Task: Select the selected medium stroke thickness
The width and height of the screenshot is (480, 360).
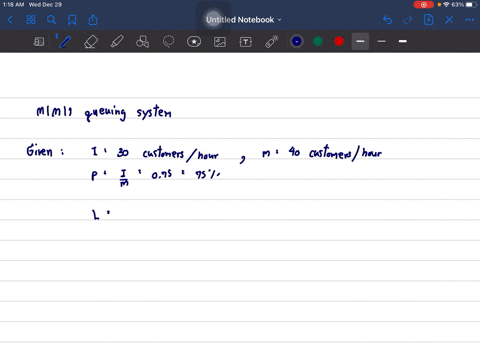Action: tap(360, 41)
